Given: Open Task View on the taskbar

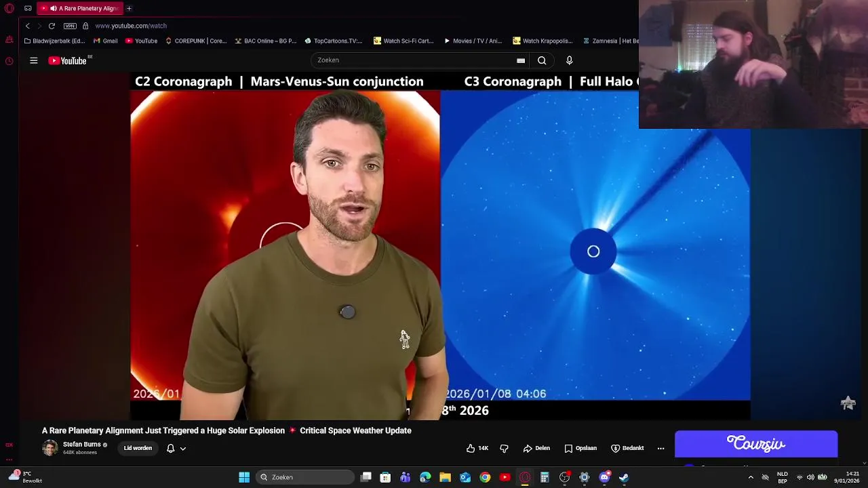Looking at the screenshot, I should tap(366, 477).
